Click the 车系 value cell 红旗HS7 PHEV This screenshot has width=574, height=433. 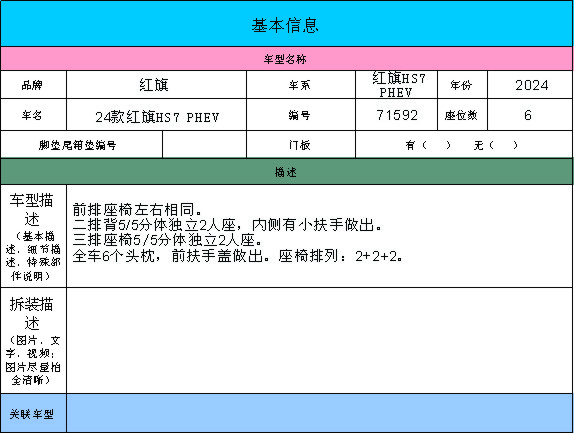point(396,85)
